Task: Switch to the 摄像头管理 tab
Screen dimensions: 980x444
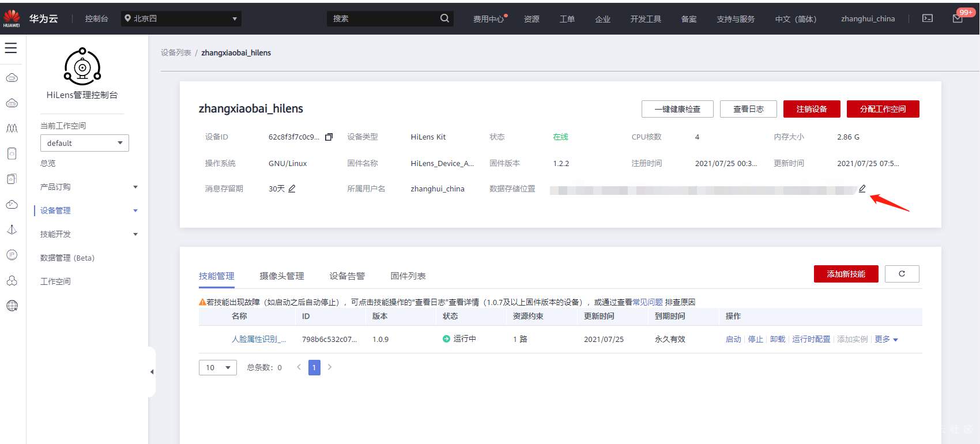Action: (282, 276)
